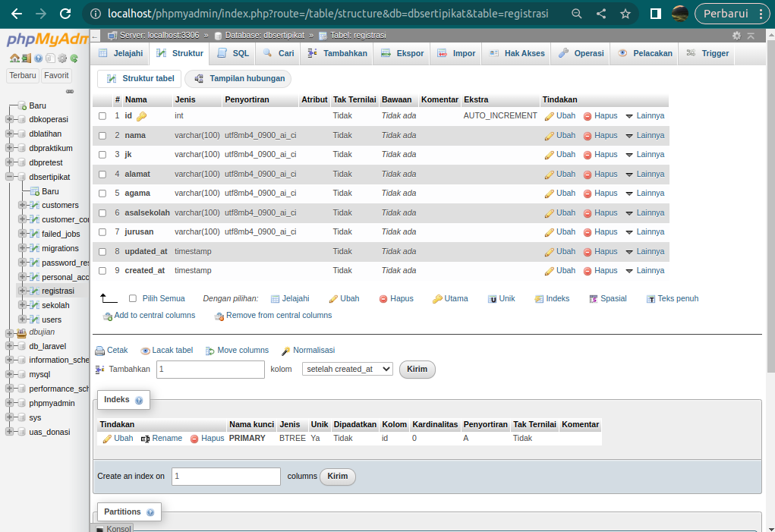Click the green reload navigation icon
775x532 pixels.
74,58
